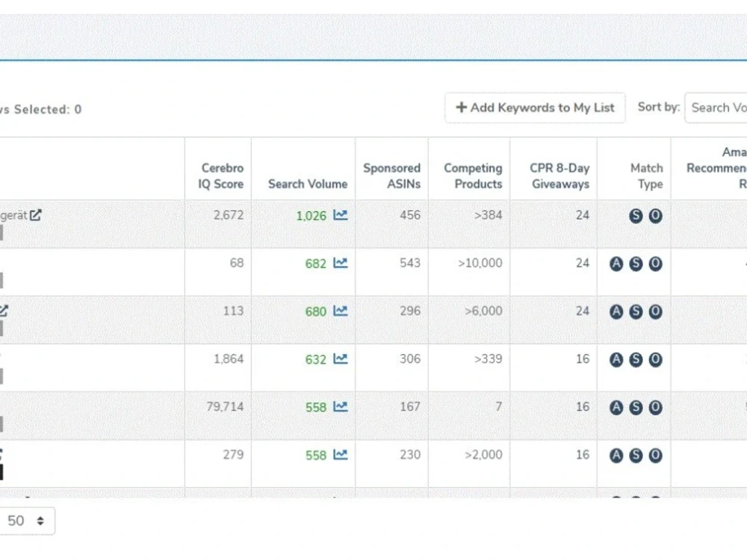Click the O match badge in the 68 IQ score row

(655, 264)
